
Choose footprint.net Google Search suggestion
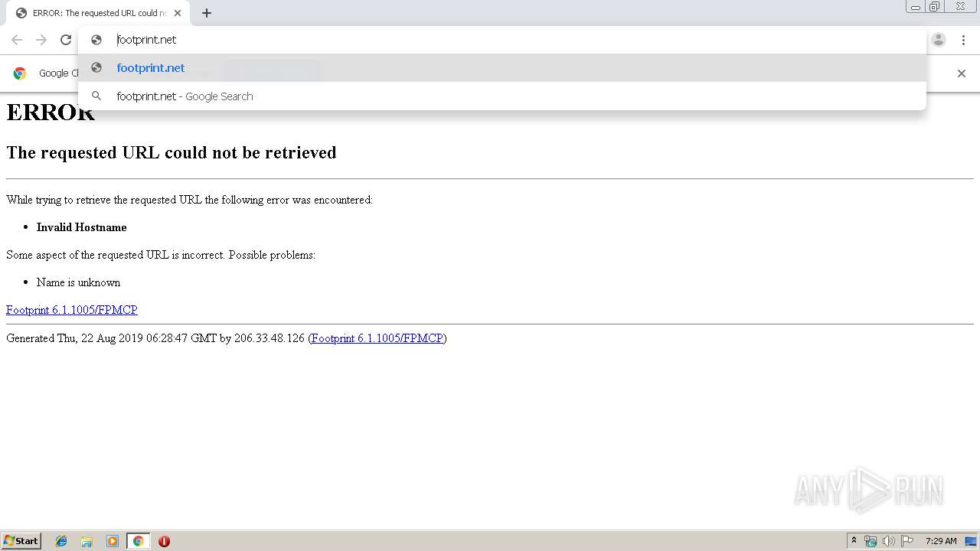pyautogui.click(x=502, y=96)
